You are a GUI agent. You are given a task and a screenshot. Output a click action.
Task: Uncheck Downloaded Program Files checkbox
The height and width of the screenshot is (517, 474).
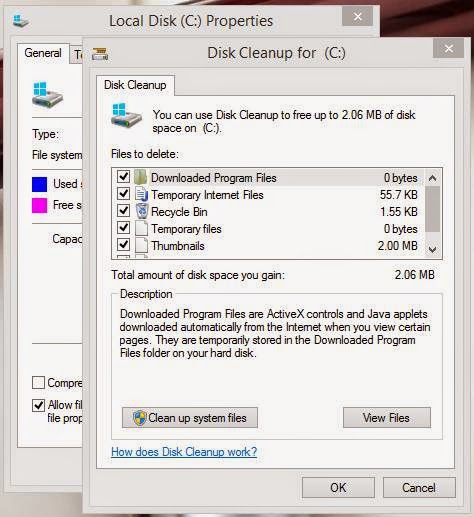tap(123, 176)
